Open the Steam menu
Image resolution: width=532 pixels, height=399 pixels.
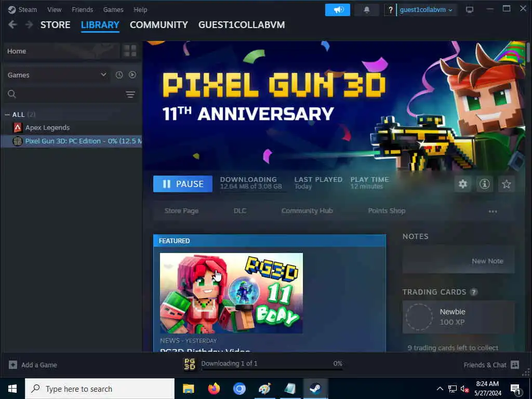click(28, 9)
